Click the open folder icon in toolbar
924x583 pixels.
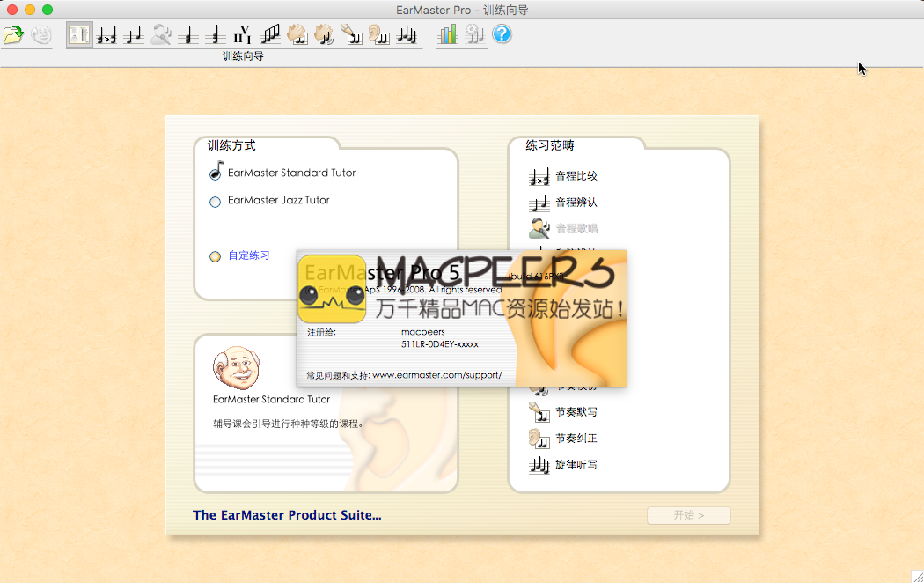tap(13, 35)
